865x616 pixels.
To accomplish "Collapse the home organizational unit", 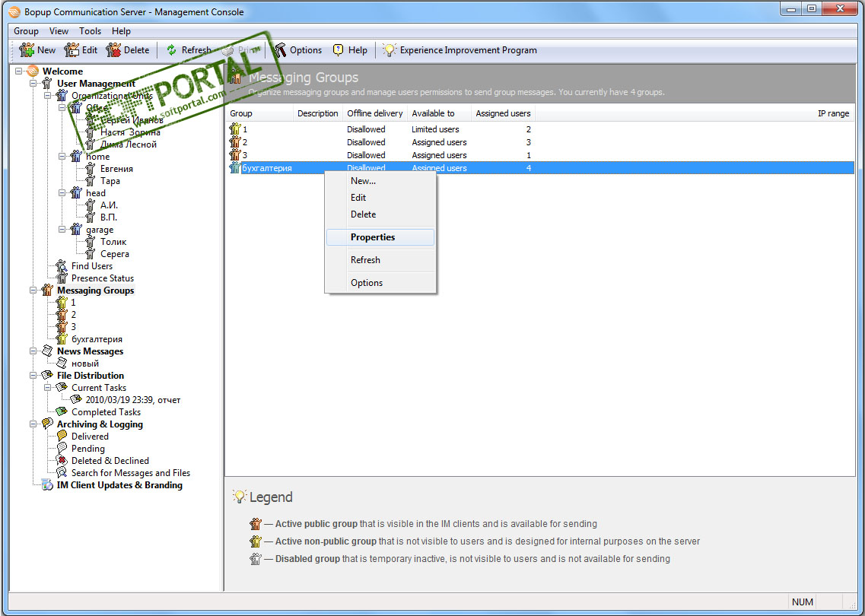I will tap(62, 157).
